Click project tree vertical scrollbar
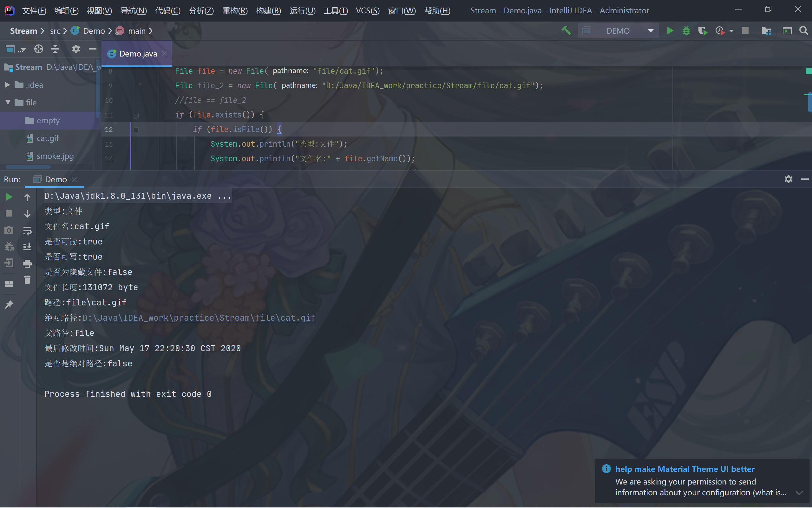The image size is (812, 508). (98, 89)
